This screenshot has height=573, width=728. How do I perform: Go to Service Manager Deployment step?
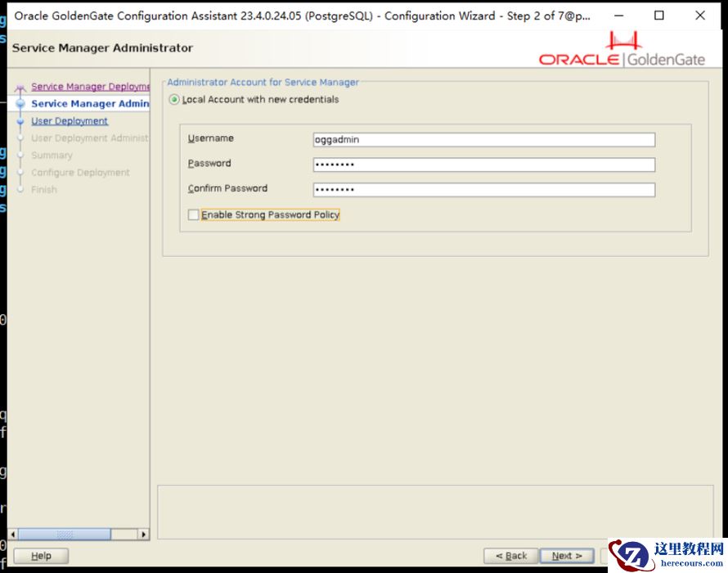90,87
